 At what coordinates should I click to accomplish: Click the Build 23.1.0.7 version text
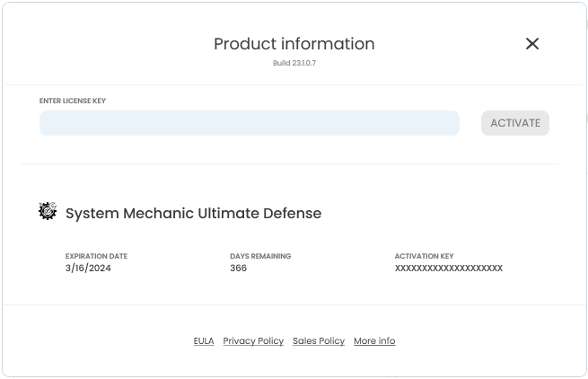click(x=294, y=63)
